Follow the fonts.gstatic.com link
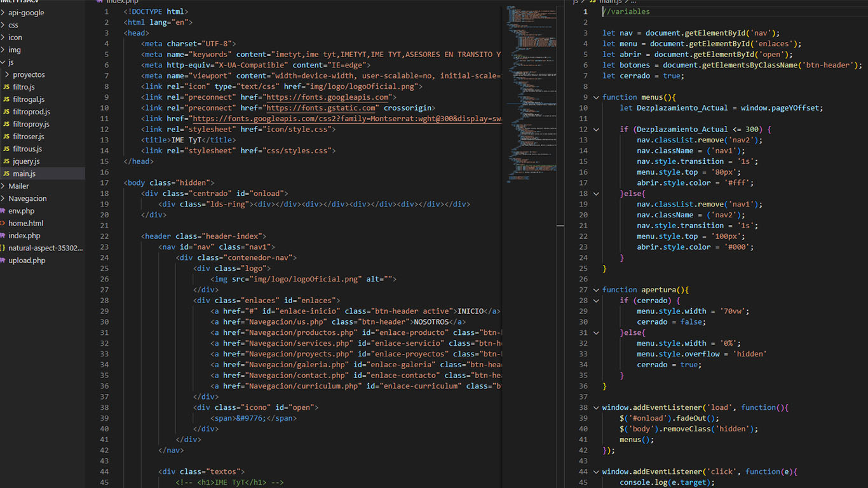Screen dimensions: 868x488 point(321,108)
